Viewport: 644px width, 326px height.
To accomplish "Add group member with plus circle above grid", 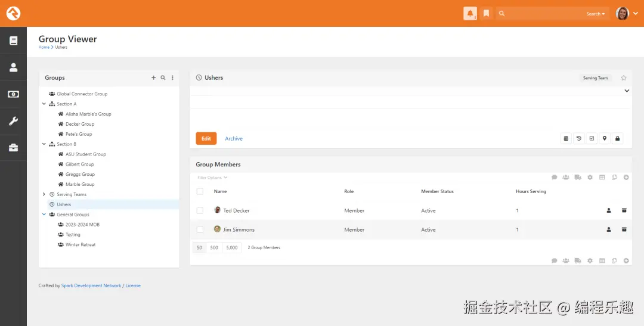I will (x=626, y=178).
